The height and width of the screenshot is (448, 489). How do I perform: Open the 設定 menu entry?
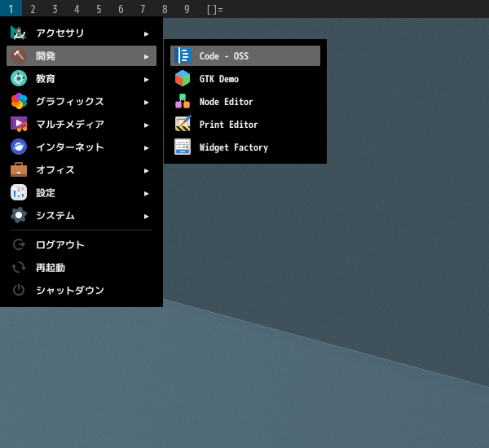click(81, 193)
